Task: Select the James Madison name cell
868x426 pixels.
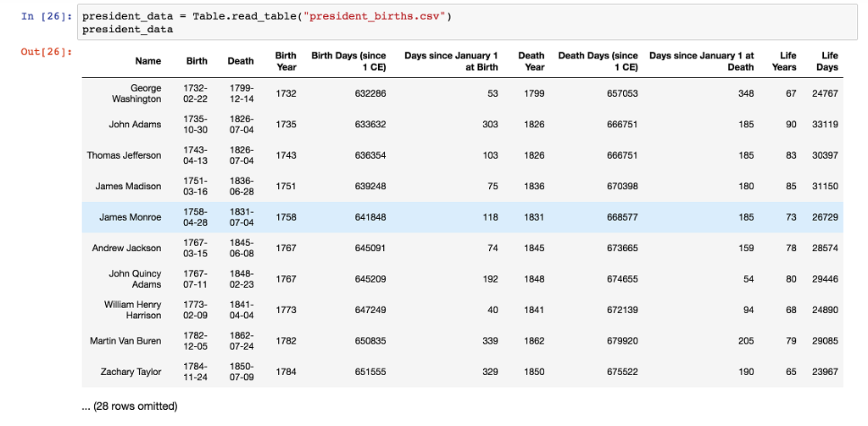Action: 129,186
